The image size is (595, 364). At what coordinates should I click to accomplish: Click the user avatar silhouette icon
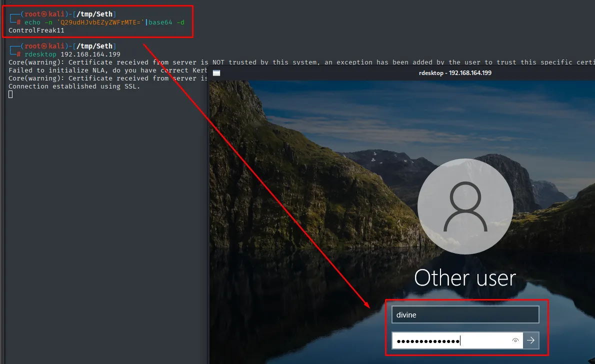(x=465, y=206)
